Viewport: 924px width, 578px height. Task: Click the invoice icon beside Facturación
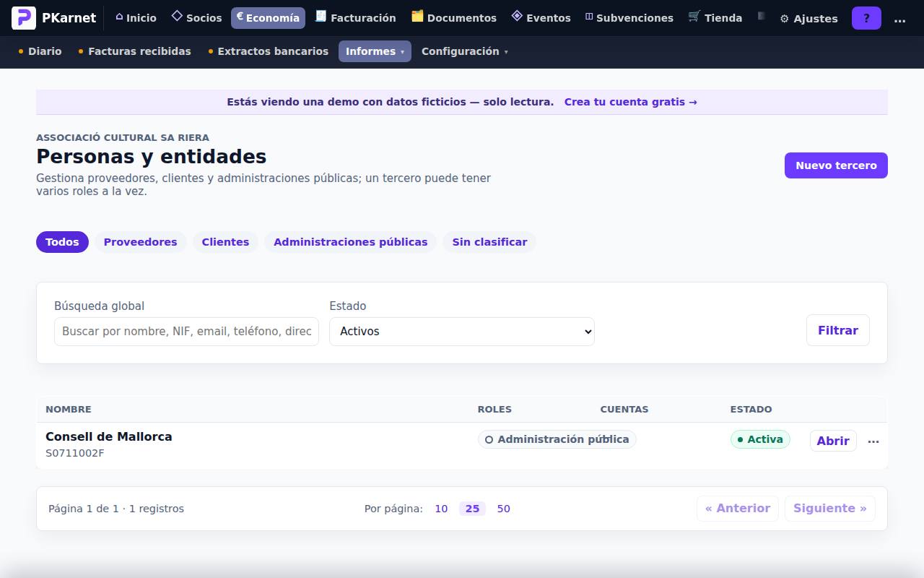[x=321, y=16]
